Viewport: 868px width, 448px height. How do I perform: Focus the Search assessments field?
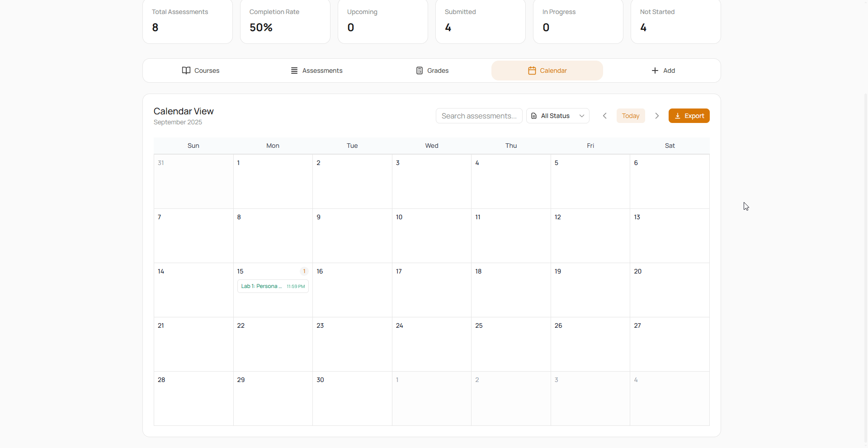click(479, 116)
